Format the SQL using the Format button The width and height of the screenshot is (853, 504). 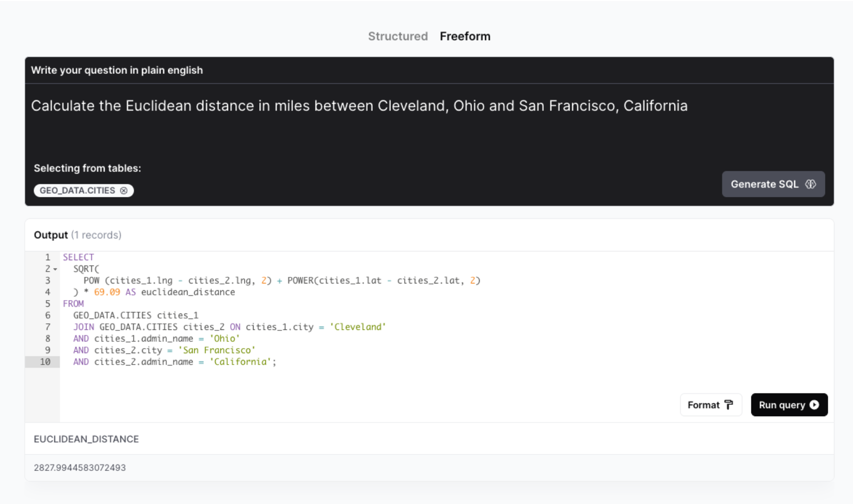coord(710,405)
